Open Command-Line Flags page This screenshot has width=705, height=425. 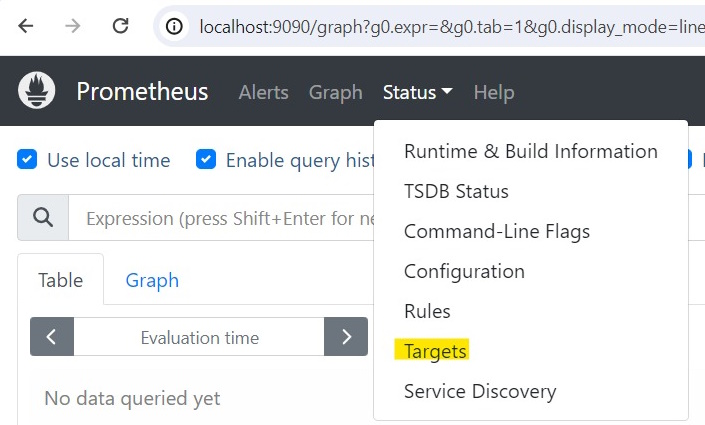pos(496,231)
